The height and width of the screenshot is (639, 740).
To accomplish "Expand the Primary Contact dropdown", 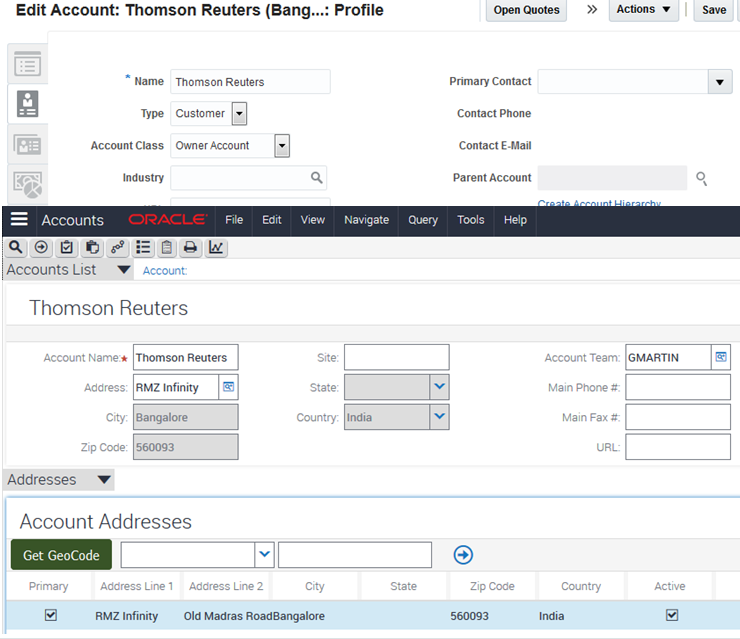I will click(720, 82).
